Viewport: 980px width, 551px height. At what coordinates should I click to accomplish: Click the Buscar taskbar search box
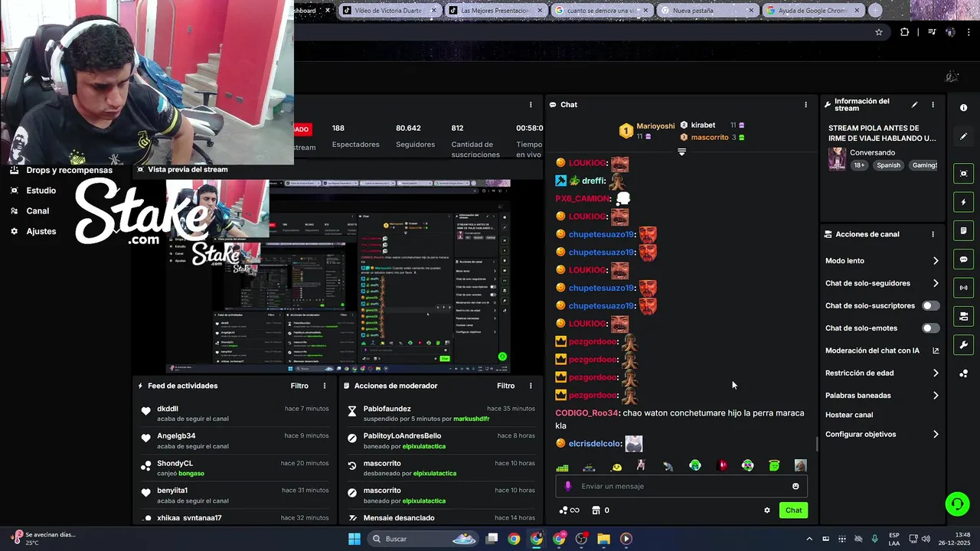[x=423, y=539]
